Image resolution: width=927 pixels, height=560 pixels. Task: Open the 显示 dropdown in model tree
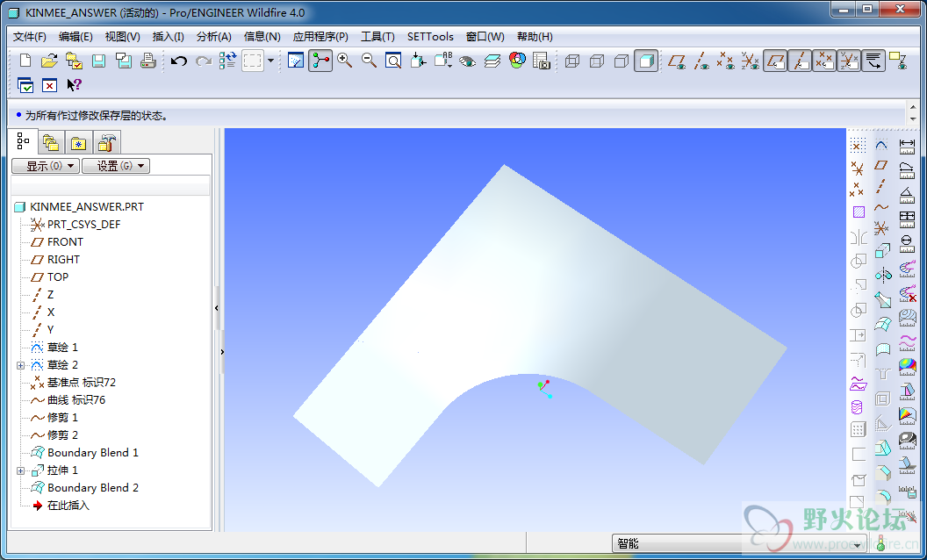[46, 166]
